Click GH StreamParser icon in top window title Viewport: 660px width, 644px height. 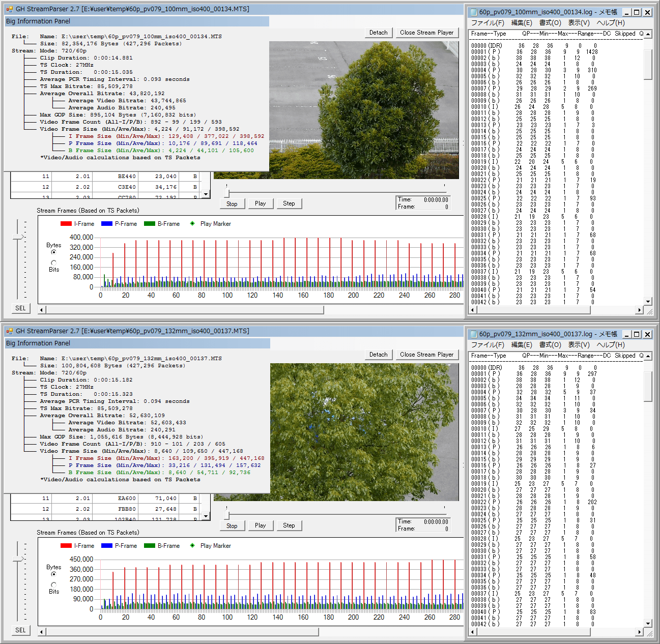pos(9,9)
